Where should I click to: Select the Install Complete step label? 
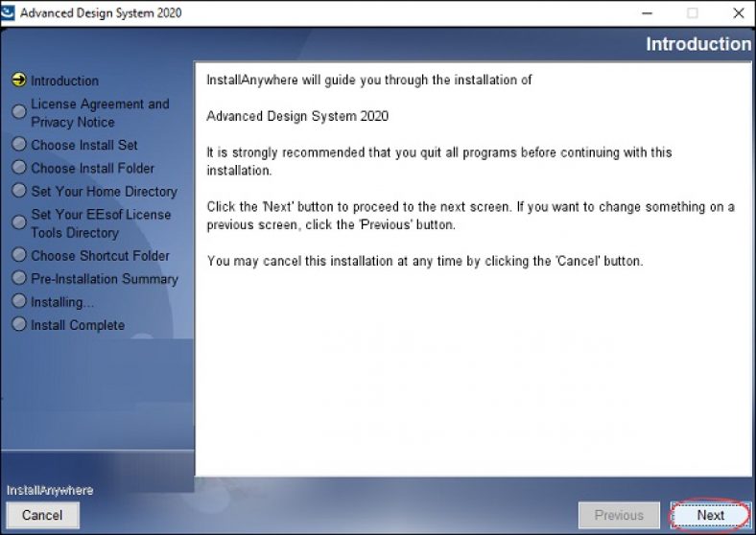coord(78,325)
